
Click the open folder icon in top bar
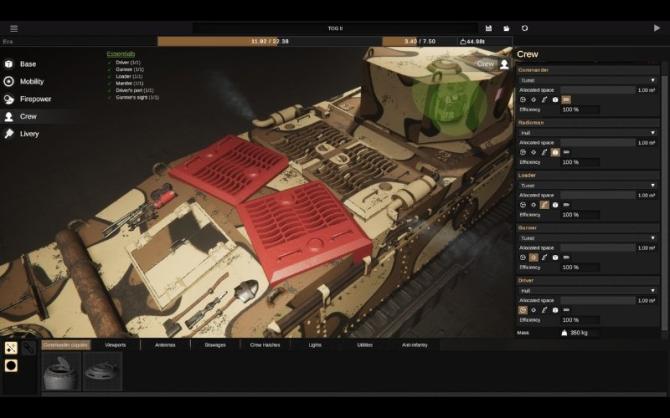(507, 28)
